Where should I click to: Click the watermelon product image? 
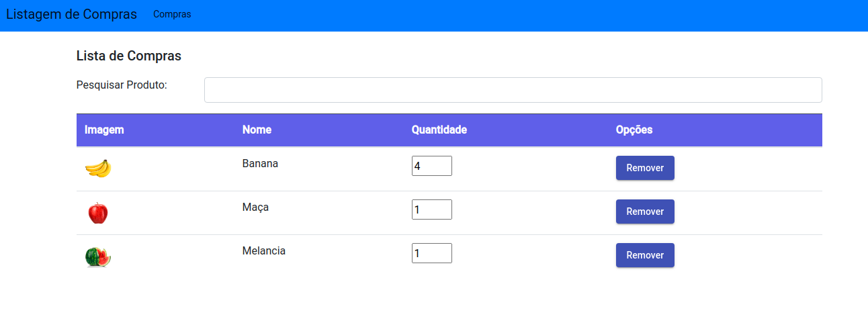coord(98,257)
